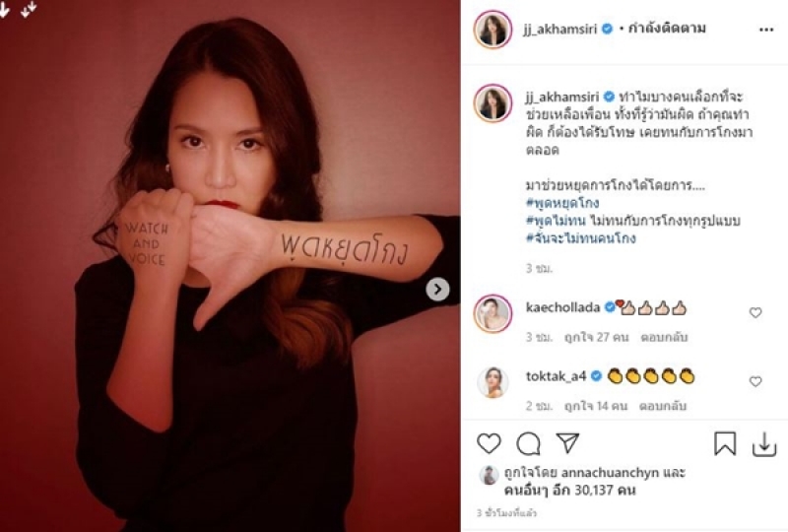Go to next photo with arrow button
Screen dimensions: 788x532
point(437,289)
